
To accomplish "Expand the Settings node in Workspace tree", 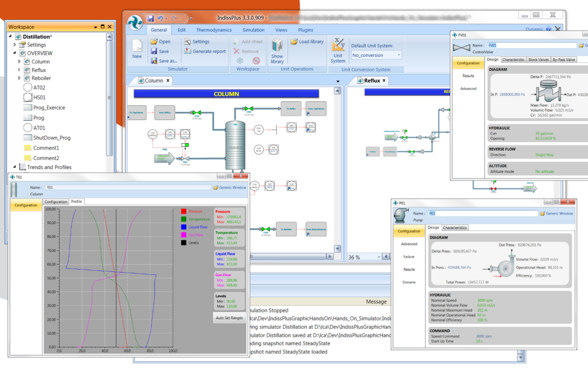I will (x=15, y=45).
